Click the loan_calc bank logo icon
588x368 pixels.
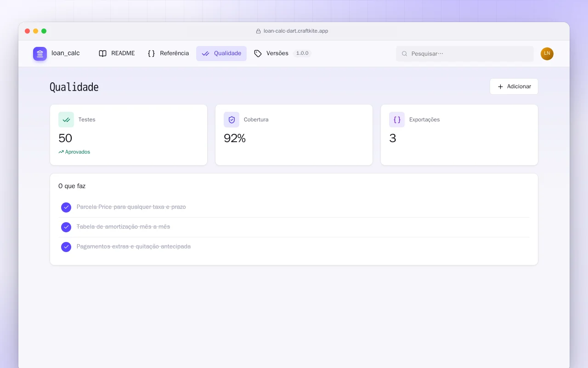[x=40, y=53]
